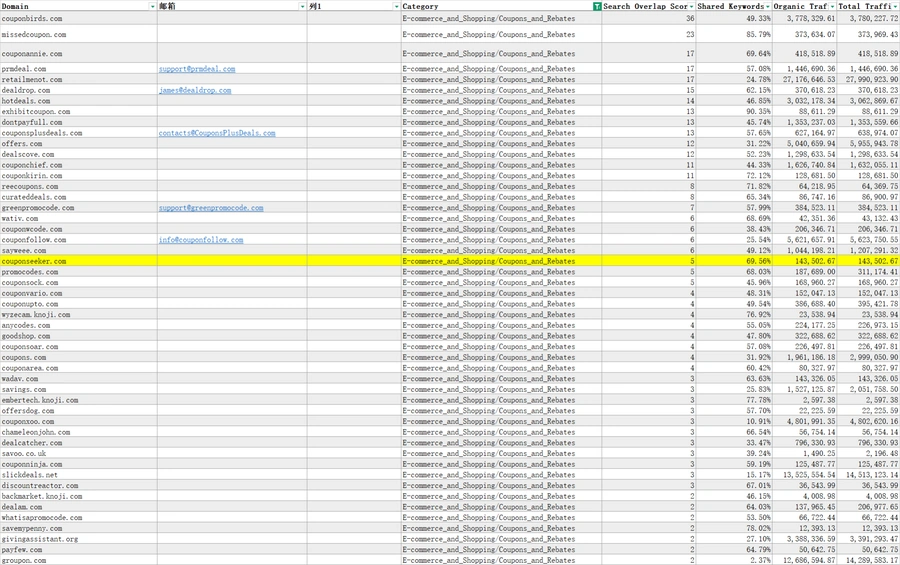Image resolution: width=900 pixels, height=565 pixels.
Task: Select the promocodes.com cell
Action: (x=79, y=272)
